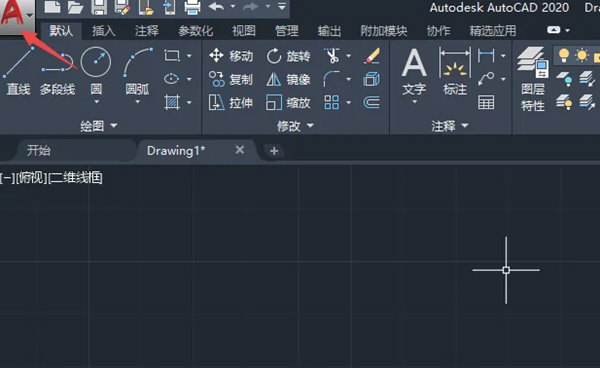This screenshot has height=368, width=600.
Task: Click the New drawing icon in Quick Access toolbar
Action: click(52, 7)
